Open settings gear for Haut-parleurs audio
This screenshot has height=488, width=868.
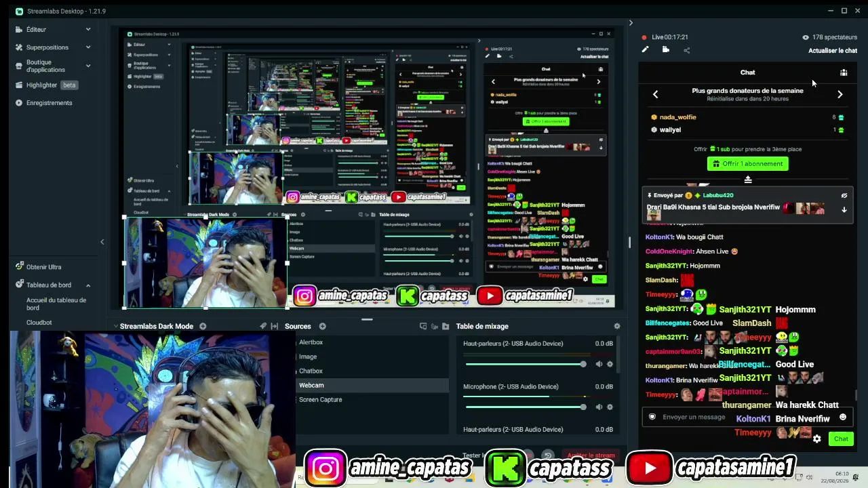pyautogui.click(x=610, y=364)
